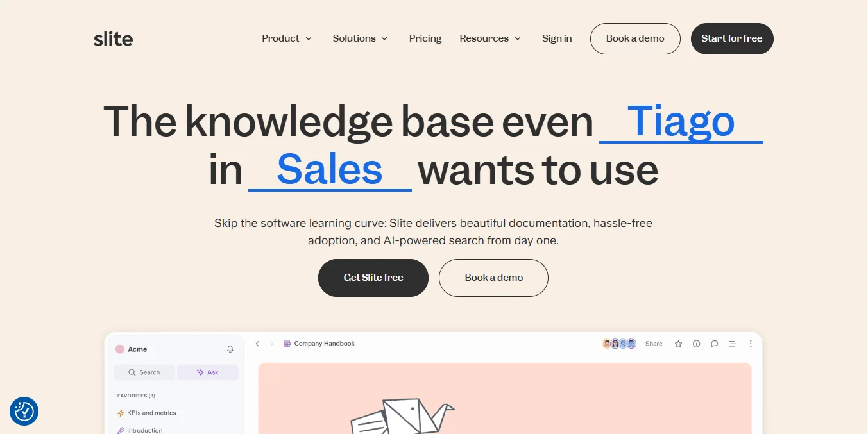
Task: Open the vertical three-dot more menu
Action: tap(751, 344)
